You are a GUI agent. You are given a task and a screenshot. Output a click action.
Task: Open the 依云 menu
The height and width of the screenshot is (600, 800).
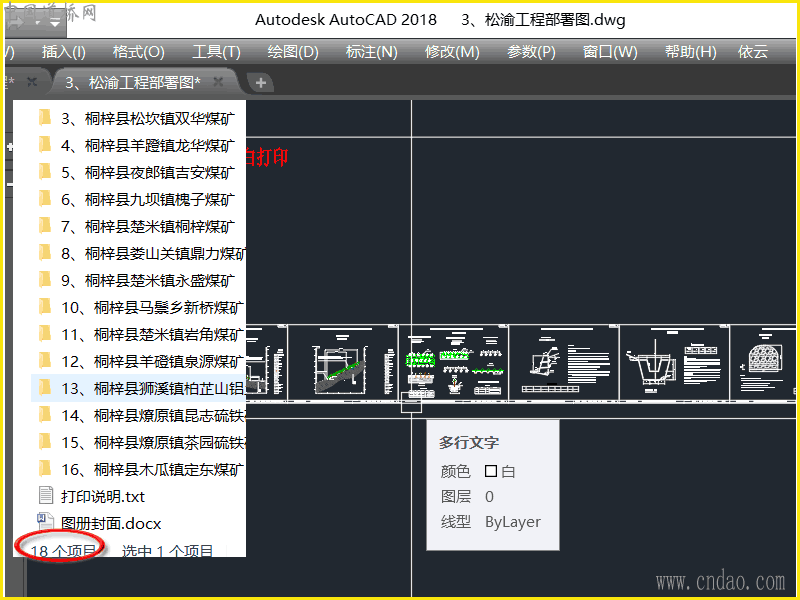click(x=753, y=52)
